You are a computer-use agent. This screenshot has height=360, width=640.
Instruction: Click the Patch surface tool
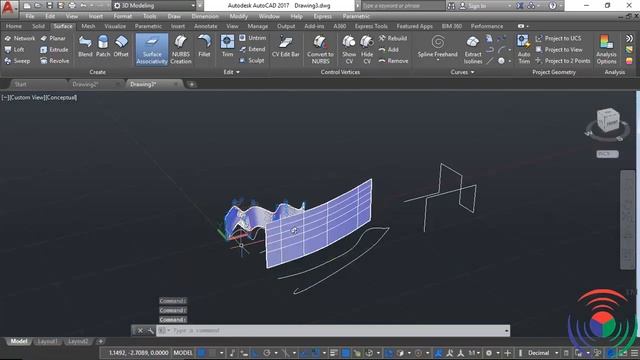(103, 46)
